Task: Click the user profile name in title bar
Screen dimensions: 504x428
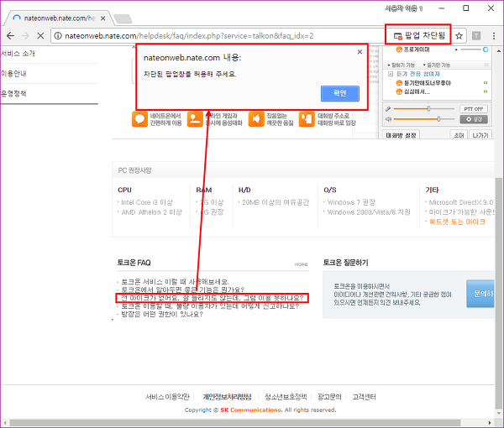Action: [404, 8]
